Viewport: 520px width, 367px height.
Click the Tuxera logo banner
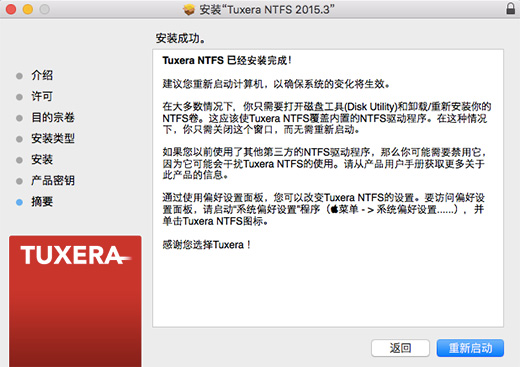point(75,301)
